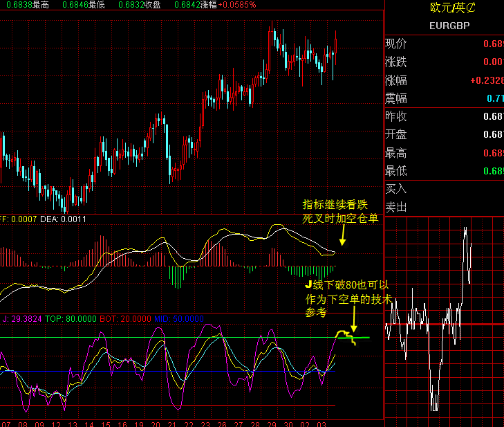Click the DEA 0.0011 indicator label

coord(64,219)
